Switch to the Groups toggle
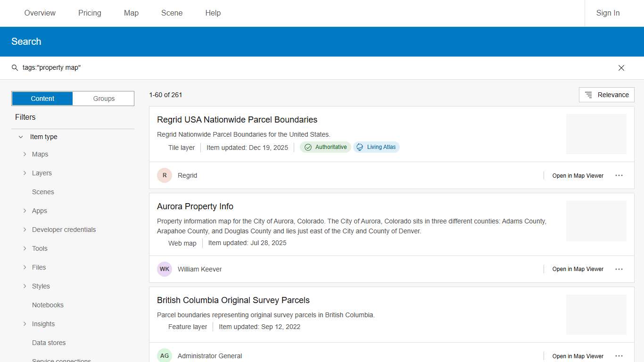 click(104, 99)
